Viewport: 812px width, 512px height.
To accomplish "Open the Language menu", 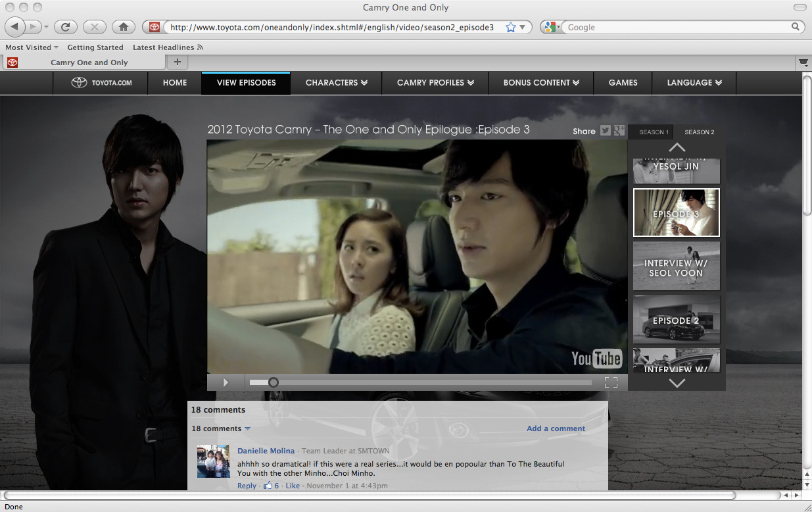I will click(x=694, y=83).
